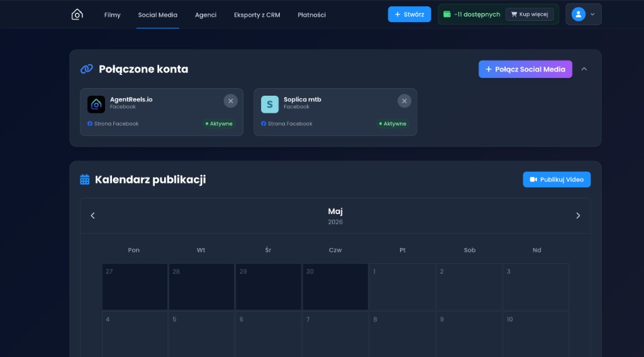The width and height of the screenshot is (644, 357).
Task: Open the user profile dropdown arrow
Action: coord(592,14)
